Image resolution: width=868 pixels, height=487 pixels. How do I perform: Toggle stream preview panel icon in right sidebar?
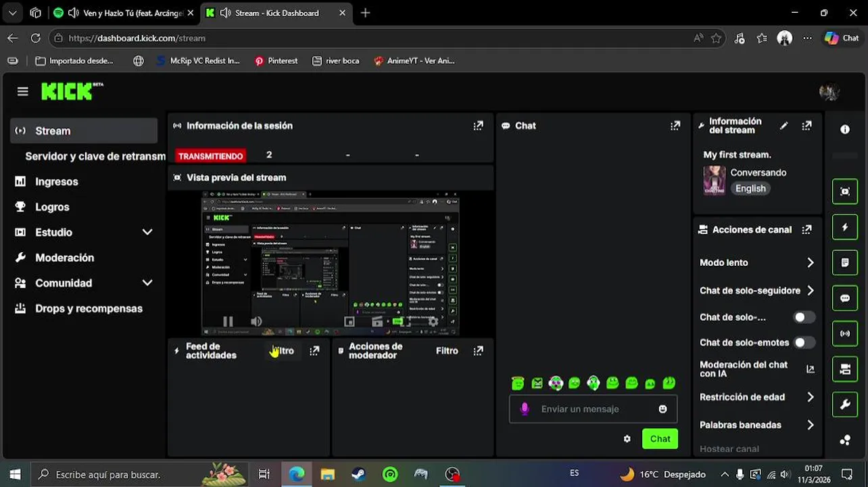coord(845,191)
